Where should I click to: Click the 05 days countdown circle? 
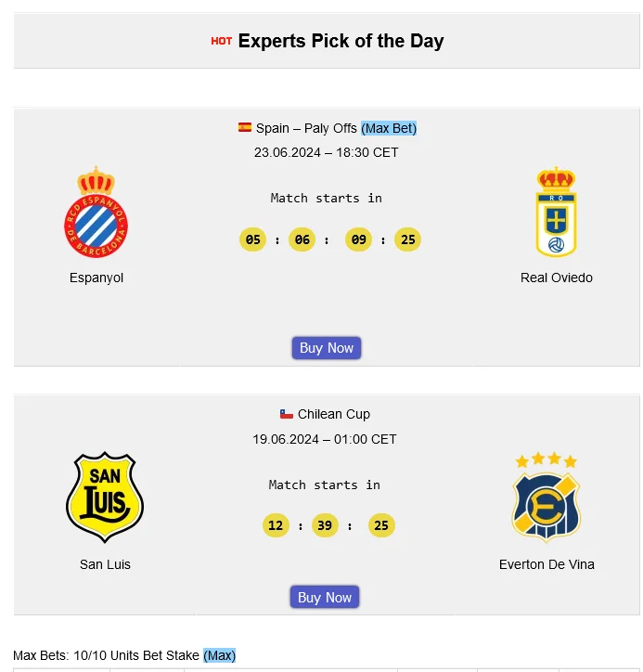(x=252, y=239)
